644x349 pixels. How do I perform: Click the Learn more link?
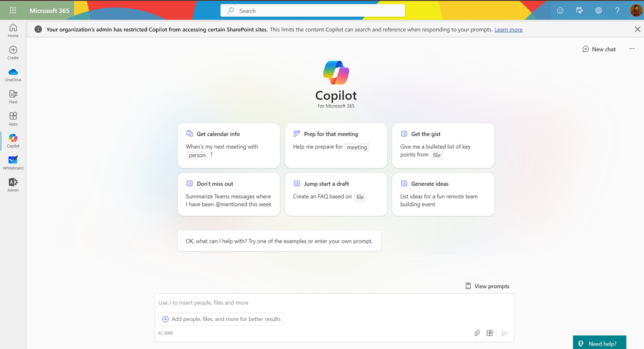pyautogui.click(x=508, y=30)
